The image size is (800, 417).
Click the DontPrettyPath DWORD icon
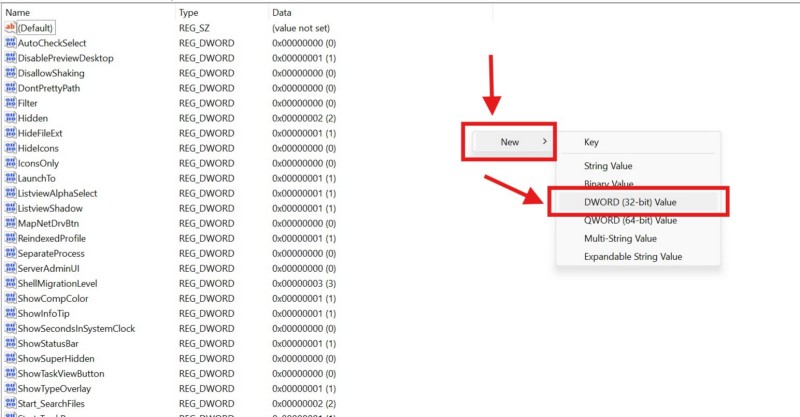pyautogui.click(x=10, y=88)
